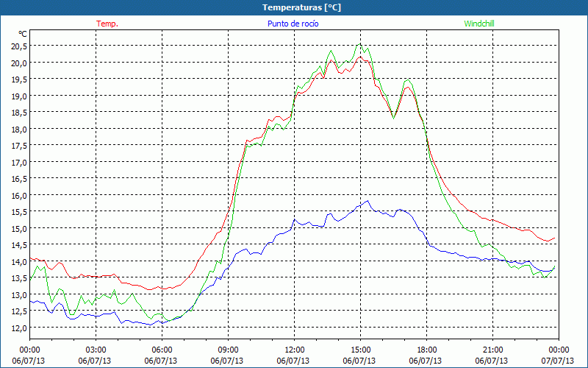Image resolution: width=588 pixels, height=368 pixels.
Task: Select the blue "Punto de rocío" legend label
Action: 293,24
